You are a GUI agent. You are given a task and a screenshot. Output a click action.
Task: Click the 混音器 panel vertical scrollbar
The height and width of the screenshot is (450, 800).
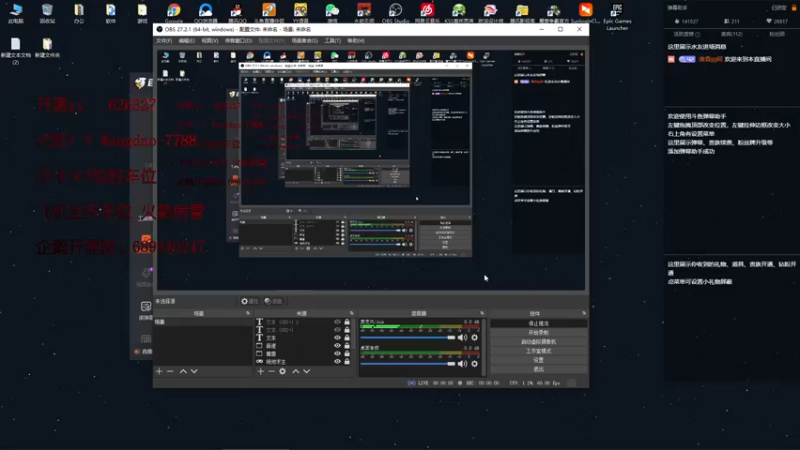tap(483, 347)
